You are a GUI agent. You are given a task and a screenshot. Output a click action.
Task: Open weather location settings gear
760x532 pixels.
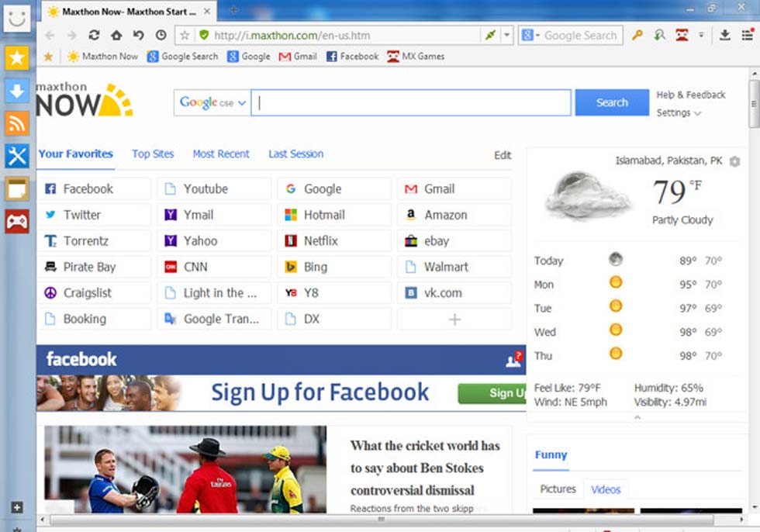point(735,161)
